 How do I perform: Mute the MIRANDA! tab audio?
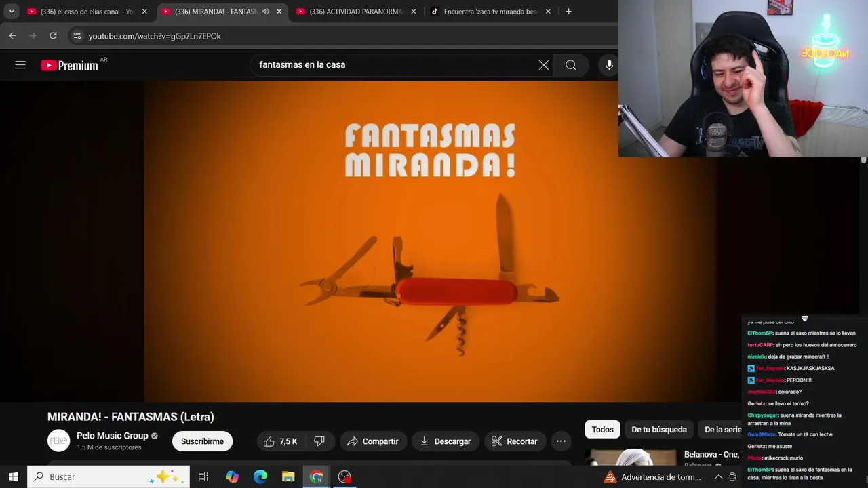point(265,12)
